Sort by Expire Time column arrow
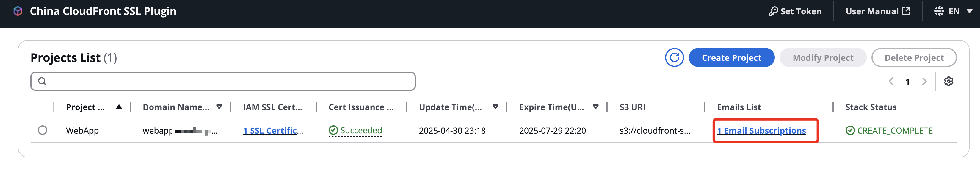Image resolution: width=980 pixels, height=178 pixels. (596, 107)
